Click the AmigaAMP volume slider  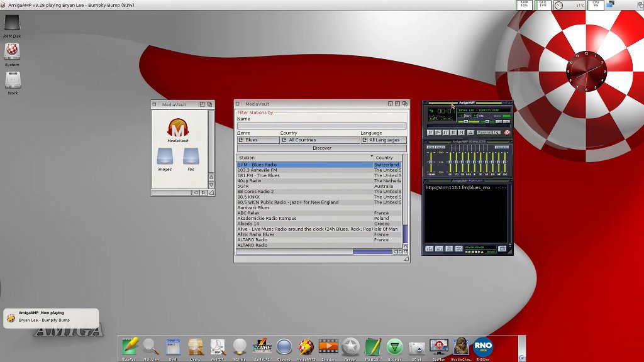click(469, 122)
